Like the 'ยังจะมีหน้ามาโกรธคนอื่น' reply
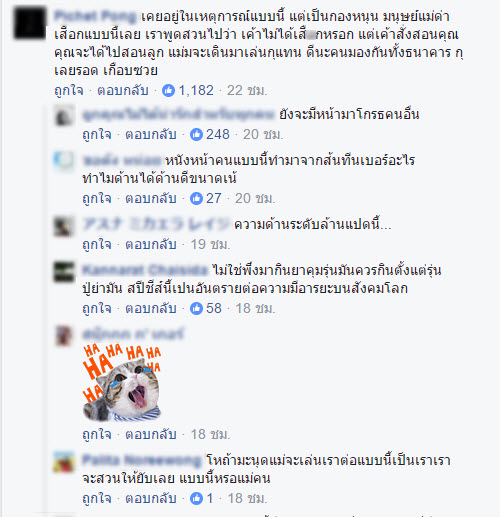 97,134
